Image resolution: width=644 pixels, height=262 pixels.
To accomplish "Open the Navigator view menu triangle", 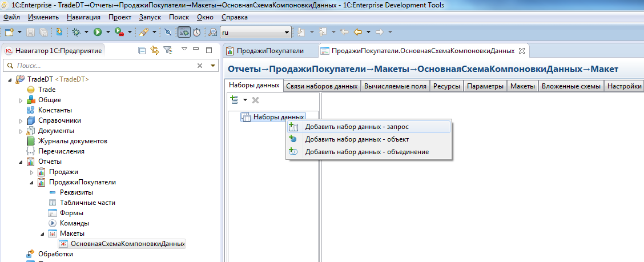I will (x=184, y=49).
